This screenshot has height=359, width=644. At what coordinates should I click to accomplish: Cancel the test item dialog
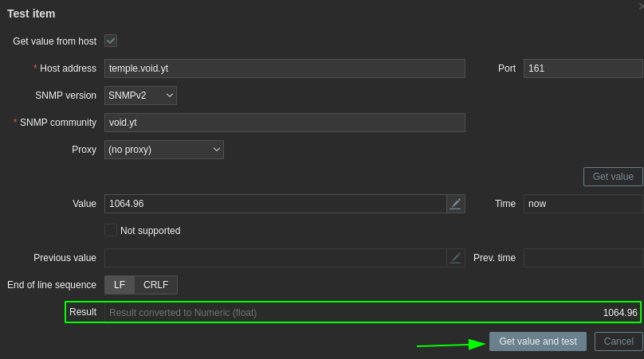coord(618,341)
